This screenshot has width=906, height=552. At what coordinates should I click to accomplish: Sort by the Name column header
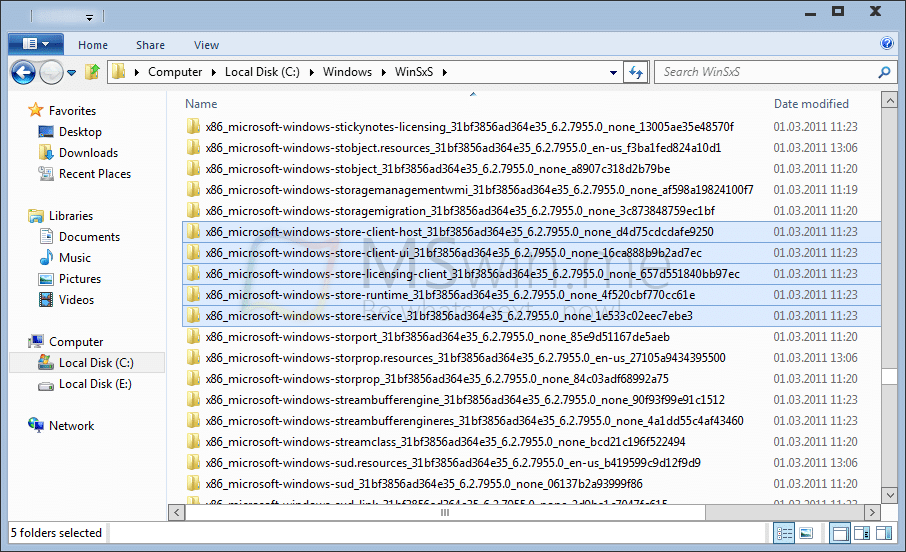coord(201,104)
